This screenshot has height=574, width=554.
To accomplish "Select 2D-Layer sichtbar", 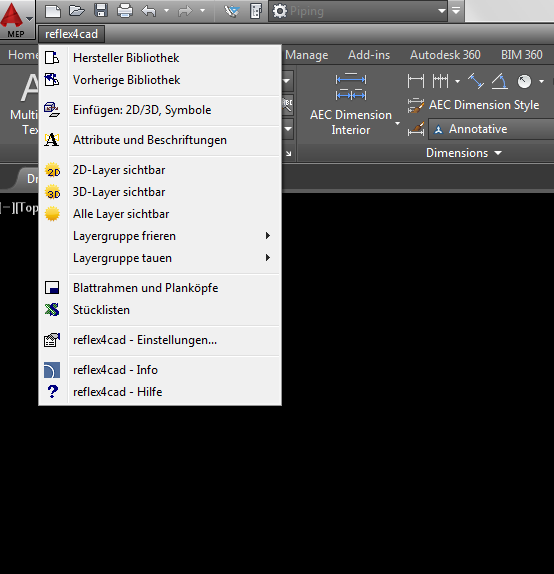I will [160, 170].
